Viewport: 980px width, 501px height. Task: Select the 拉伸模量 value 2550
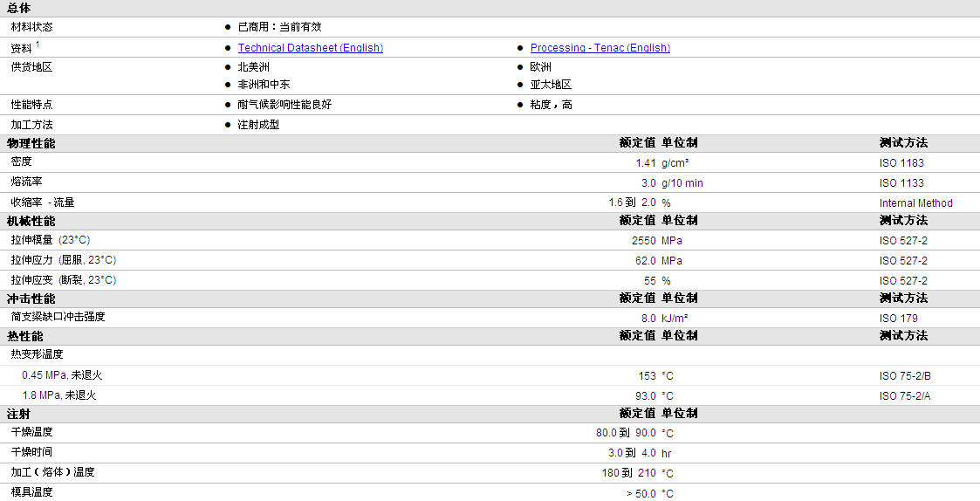coord(644,240)
